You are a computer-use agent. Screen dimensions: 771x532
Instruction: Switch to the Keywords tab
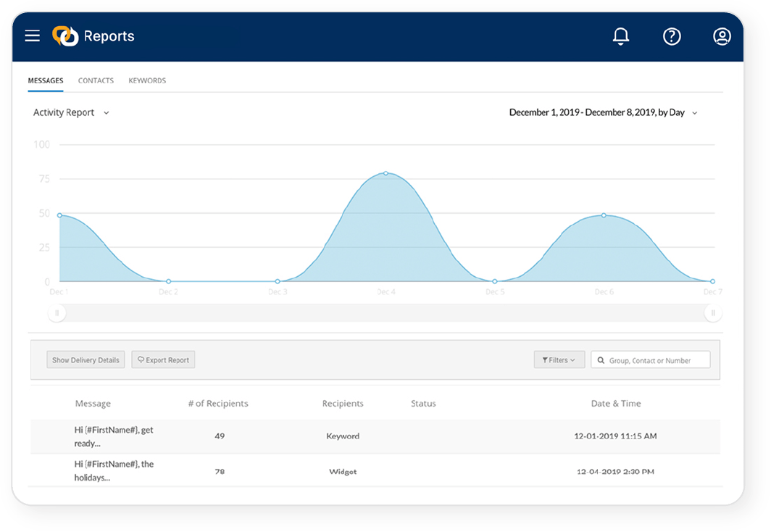pos(147,80)
